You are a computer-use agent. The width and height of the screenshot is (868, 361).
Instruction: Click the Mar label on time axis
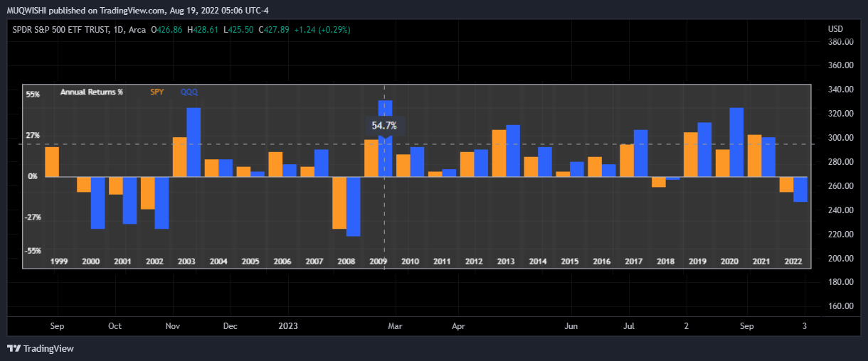click(x=395, y=327)
